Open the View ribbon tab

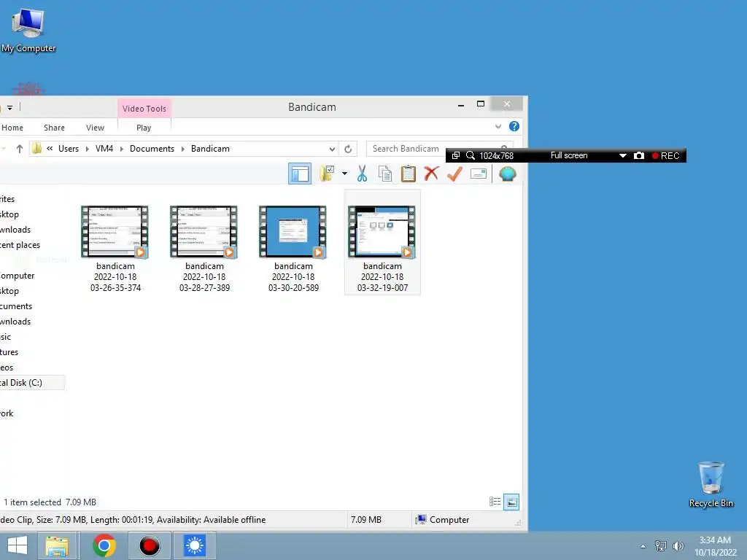(96, 128)
